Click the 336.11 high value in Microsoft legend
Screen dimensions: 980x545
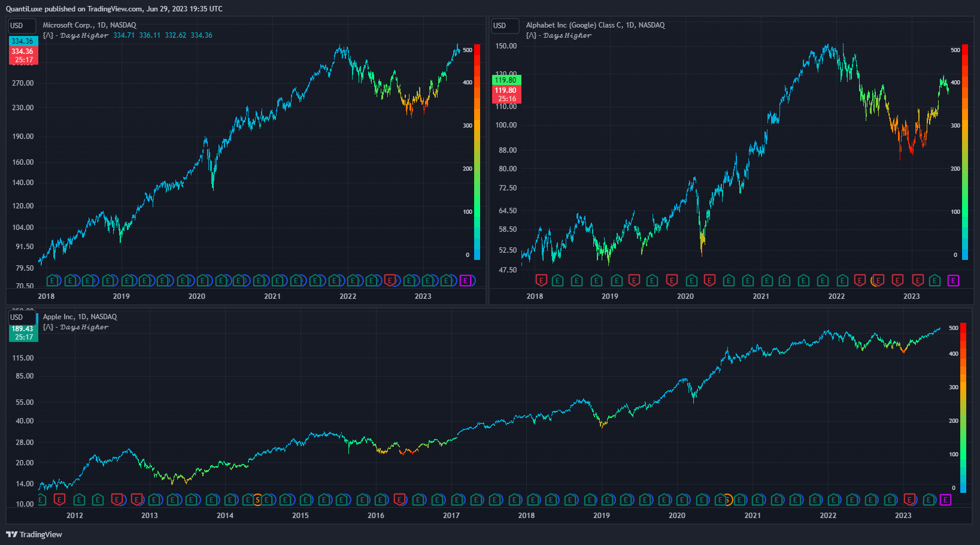(x=150, y=35)
